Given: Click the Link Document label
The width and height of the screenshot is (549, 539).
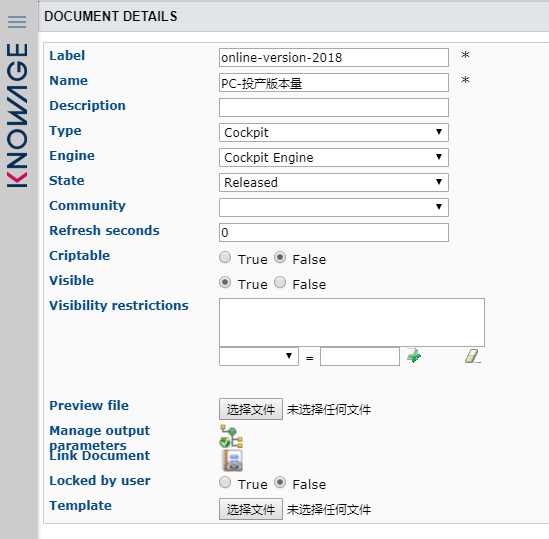Looking at the screenshot, I should (x=99, y=456).
